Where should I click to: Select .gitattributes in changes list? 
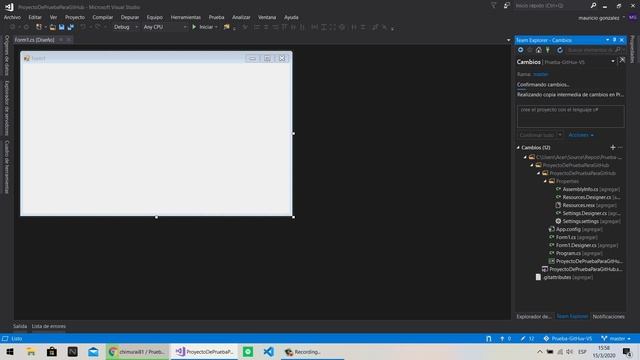(x=564, y=277)
